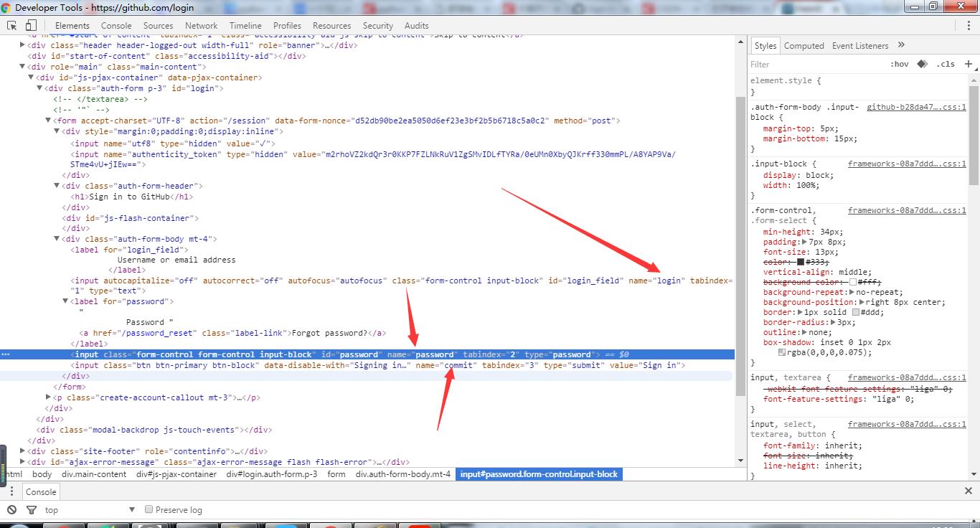Activate the inspect element picker icon
Viewport: 980px width, 528px height.
pos(12,25)
